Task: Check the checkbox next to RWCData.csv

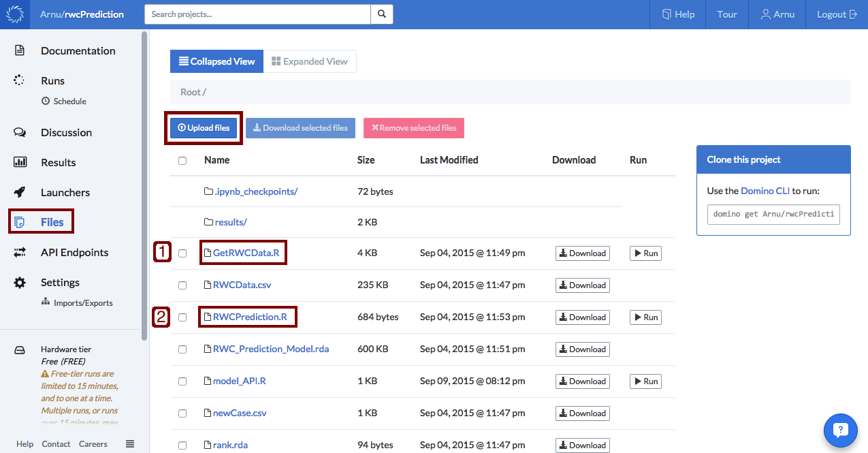Action: (182, 285)
